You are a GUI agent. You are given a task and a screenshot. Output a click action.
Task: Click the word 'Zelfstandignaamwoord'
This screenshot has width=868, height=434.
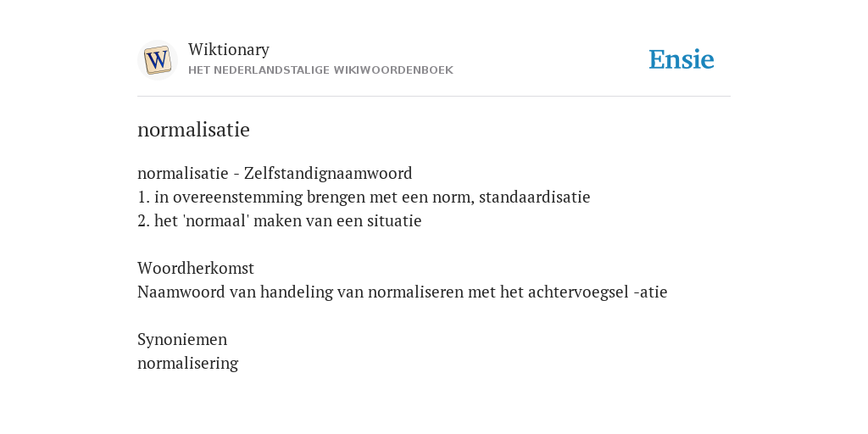pyautogui.click(x=328, y=173)
